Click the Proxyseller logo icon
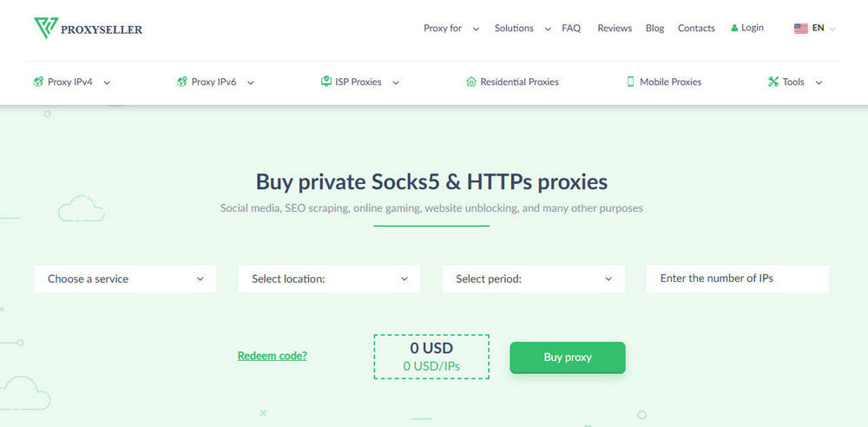The height and width of the screenshot is (427, 868). tap(45, 29)
